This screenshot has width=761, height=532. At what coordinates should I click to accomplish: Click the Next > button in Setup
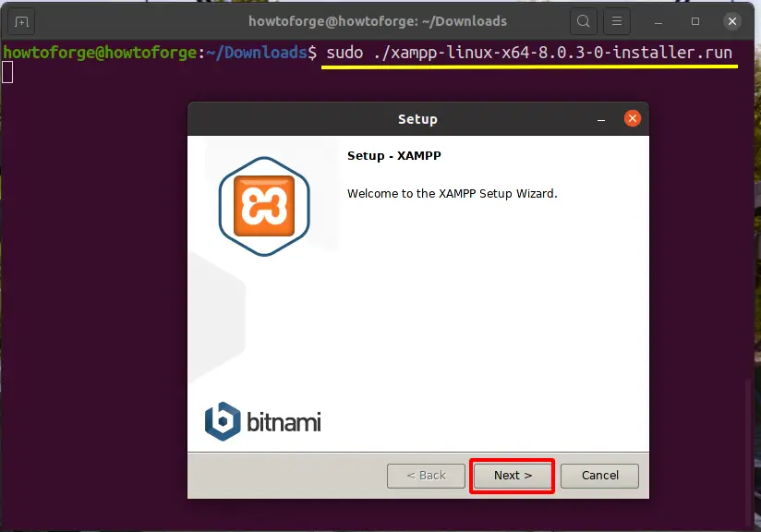point(513,476)
